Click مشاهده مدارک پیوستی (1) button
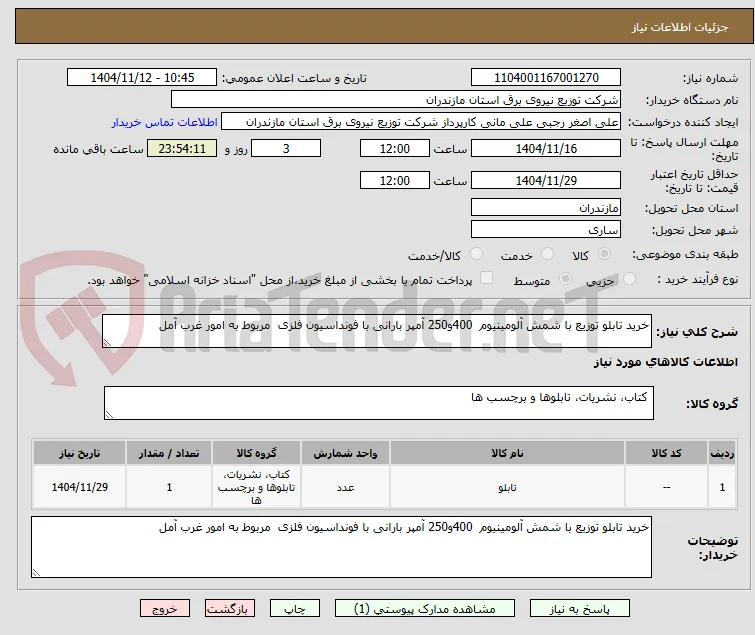 pos(425,609)
